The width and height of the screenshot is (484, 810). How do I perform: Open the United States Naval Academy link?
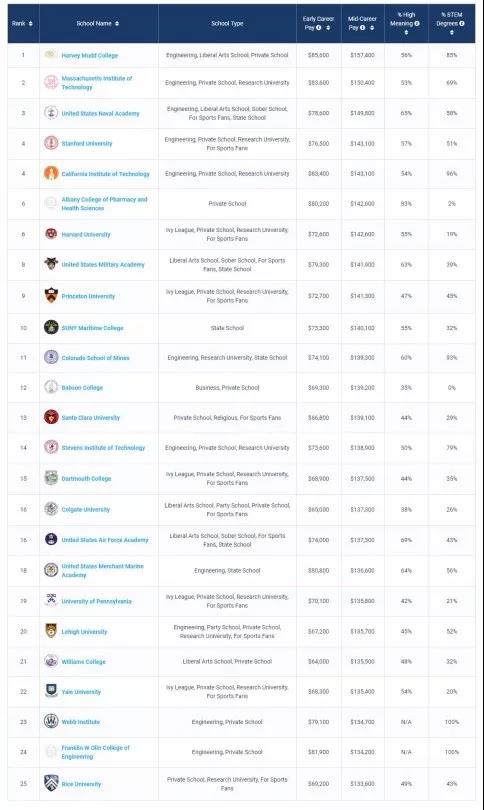tap(100, 113)
